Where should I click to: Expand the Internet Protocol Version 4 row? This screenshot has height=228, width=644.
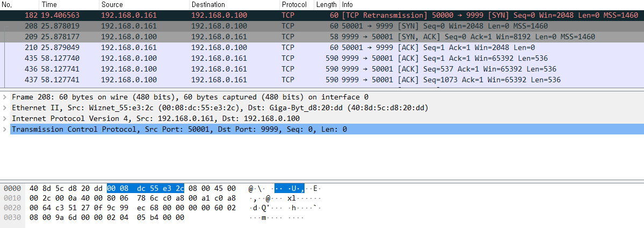point(4,118)
